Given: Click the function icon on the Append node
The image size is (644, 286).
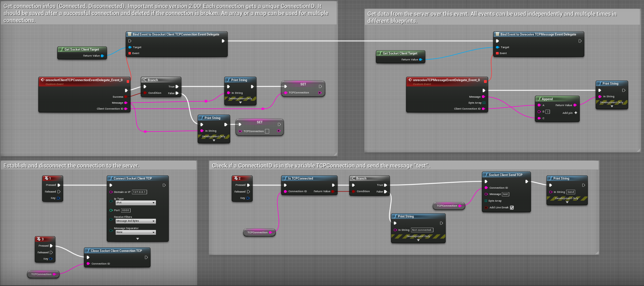Looking at the screenshot, I should point(539,99).
